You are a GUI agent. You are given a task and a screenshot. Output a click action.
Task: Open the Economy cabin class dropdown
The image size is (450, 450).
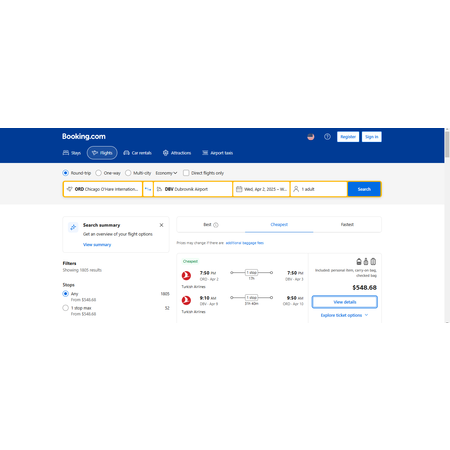pyautogui.click(x=166, y=173)
